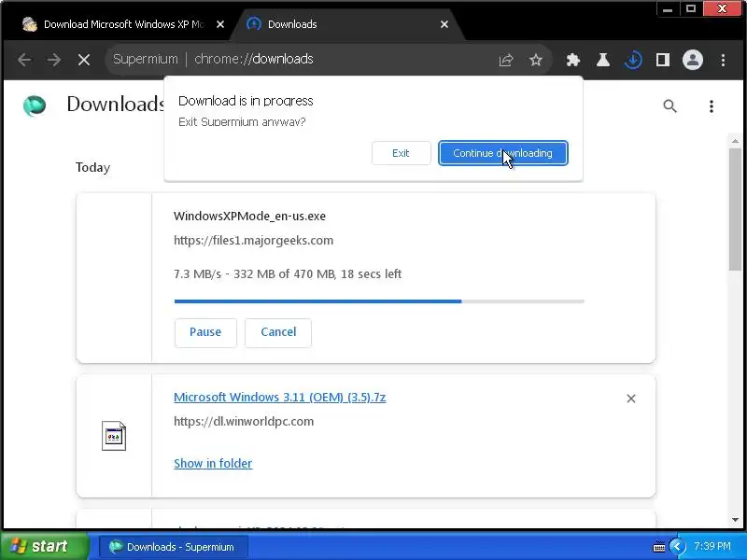
Task: Open the experiments flask icon
Action: coord(603,60)
